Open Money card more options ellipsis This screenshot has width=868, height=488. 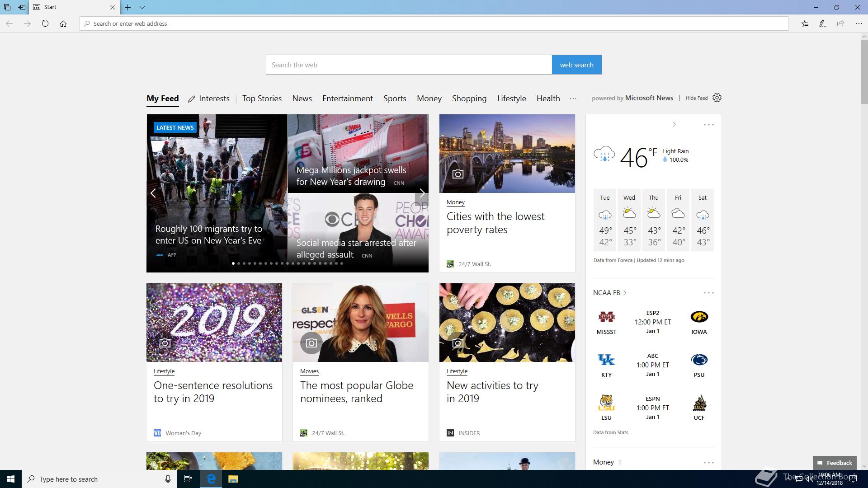pyautogui.click(x=708, y=463)
